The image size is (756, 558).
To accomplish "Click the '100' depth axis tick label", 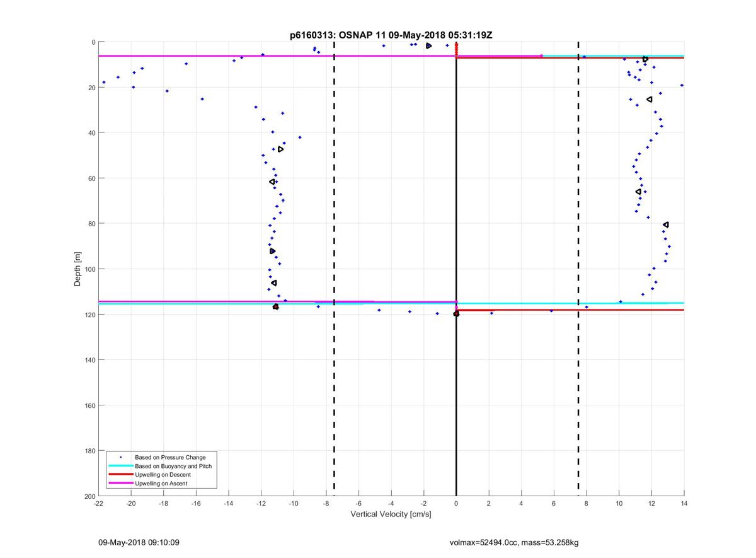I will pos(89,269).
